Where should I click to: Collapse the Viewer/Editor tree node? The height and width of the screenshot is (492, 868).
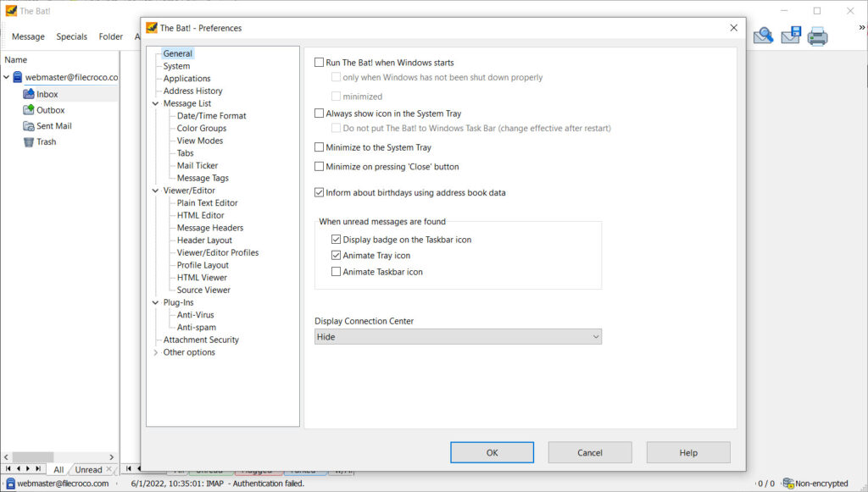pos(156,191)
